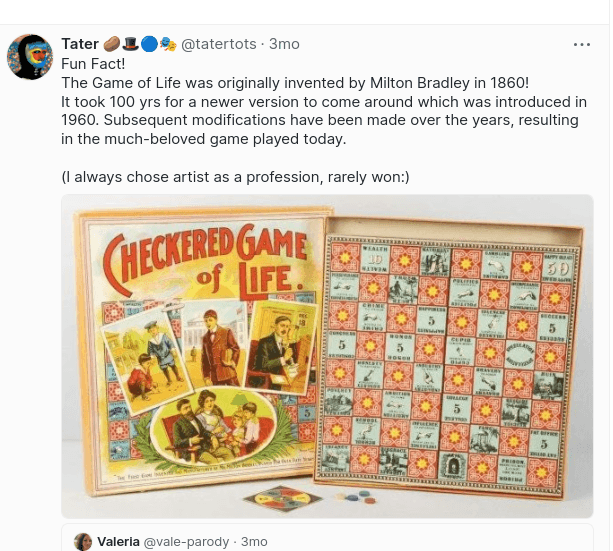Open the three-dot more options menu

(582, 45)
